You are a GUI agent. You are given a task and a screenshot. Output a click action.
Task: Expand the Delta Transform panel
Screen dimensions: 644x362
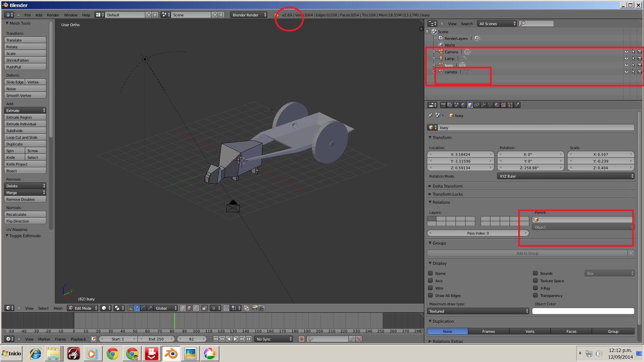tap(447, 186)
